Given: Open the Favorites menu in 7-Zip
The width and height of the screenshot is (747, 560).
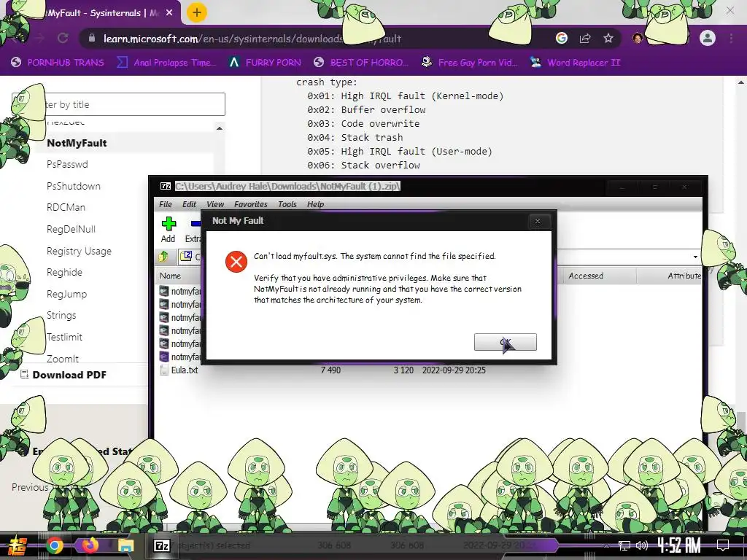Looking at the screenshot, I should pyautogui.click(x=251, y=204).
